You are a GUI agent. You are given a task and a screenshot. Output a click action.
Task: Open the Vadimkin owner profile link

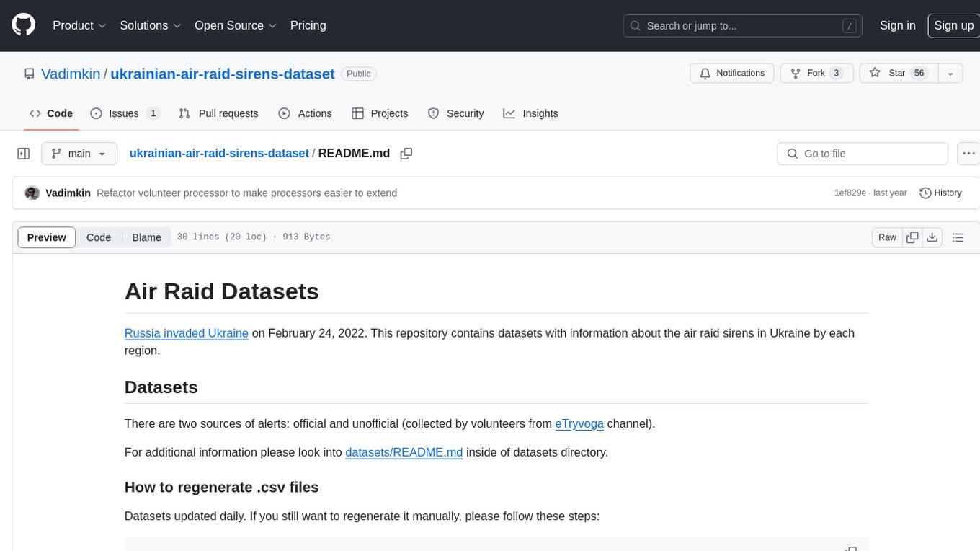(71, 74)
